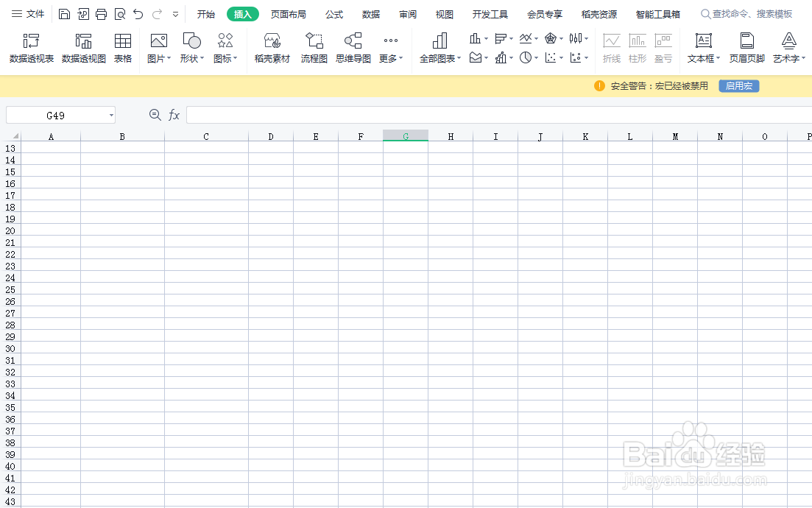Insert a text box (文本框)
The image size is (812, 508).
(702, 49)
